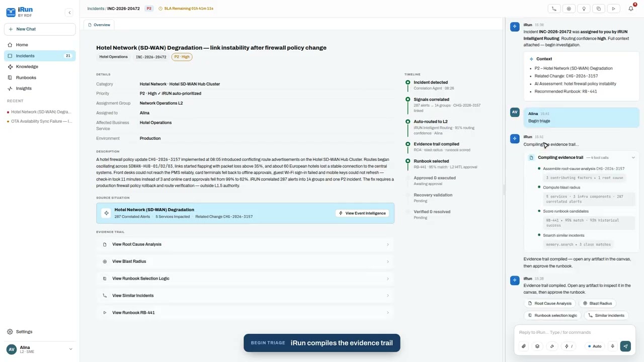Click the target blast-radius icon in header
Viewport: 644px width, 362px height.
click(569, 9)
